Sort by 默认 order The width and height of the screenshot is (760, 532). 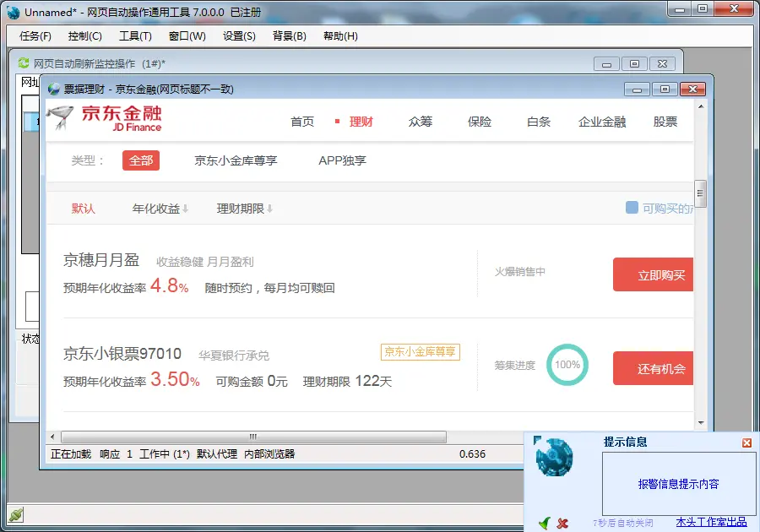84,209
